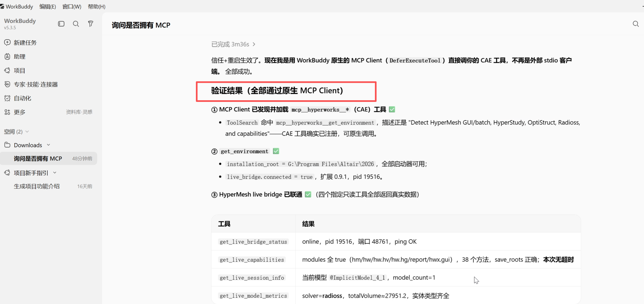Screen dimensions: 644x304
Task: Click the 新建任务 plus icon
Action: pos(7,42)
